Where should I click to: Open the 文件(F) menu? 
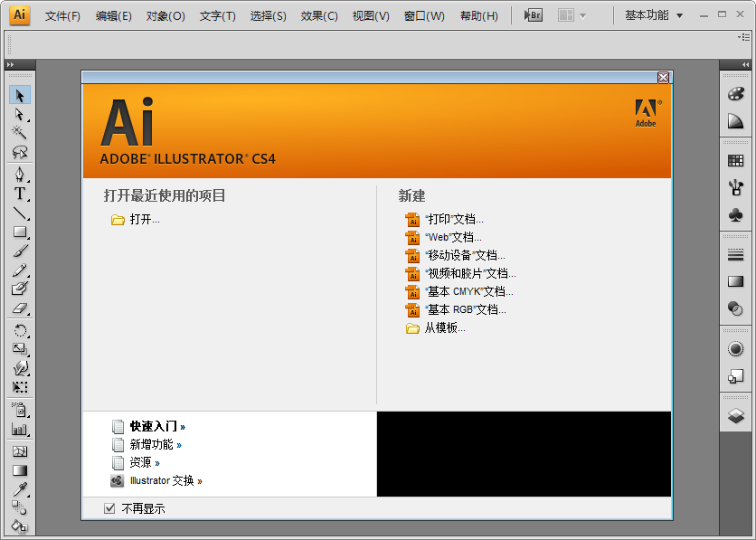pyautogui.click(x=61, y=14)
